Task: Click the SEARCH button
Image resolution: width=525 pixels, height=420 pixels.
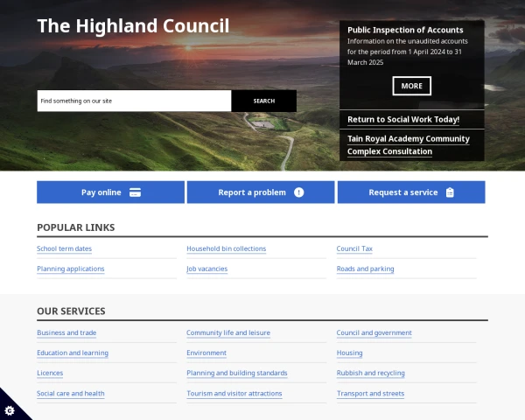Action: tap(264, 101)
